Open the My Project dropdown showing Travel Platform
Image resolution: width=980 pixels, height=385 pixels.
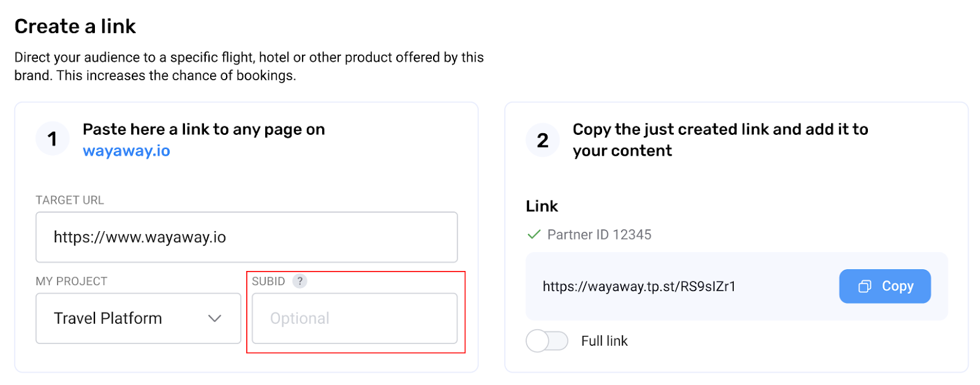(x=138, y=318)
